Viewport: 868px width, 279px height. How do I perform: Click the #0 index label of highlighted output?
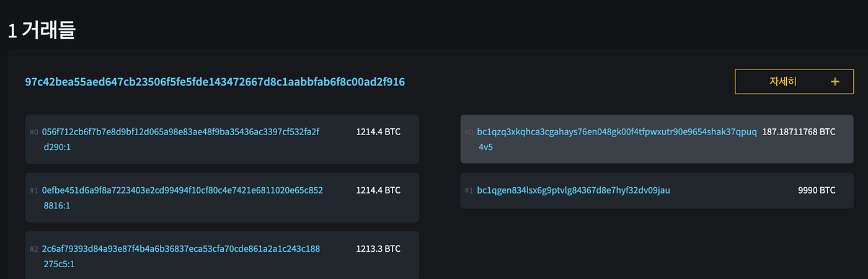tap(469, 132)
